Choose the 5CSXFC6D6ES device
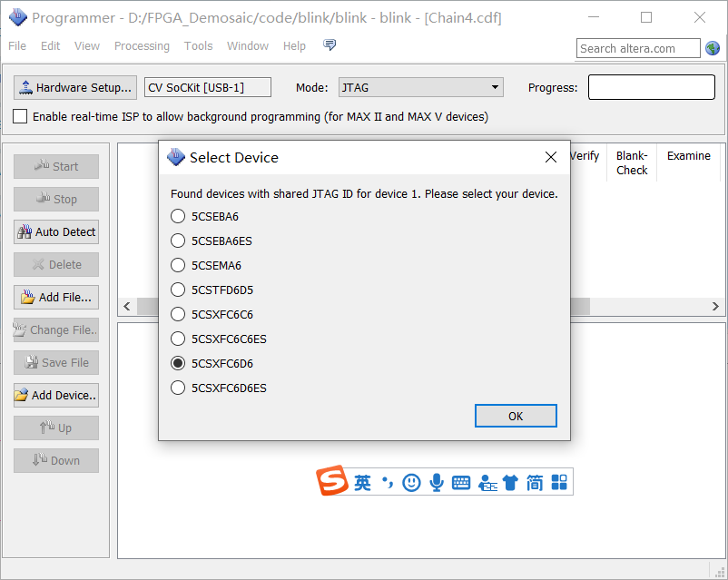This screenshot has height=580, width=728. [179, 388]
